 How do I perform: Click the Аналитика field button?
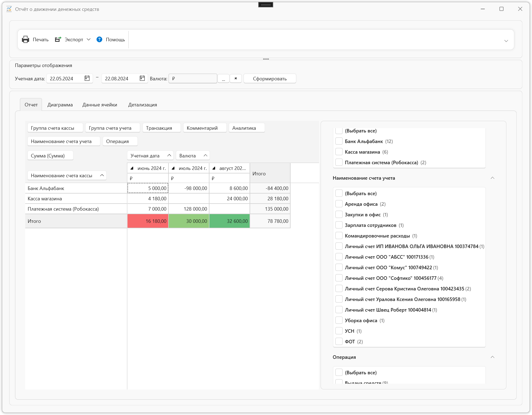pyautogui.click(x=247, y=128)
